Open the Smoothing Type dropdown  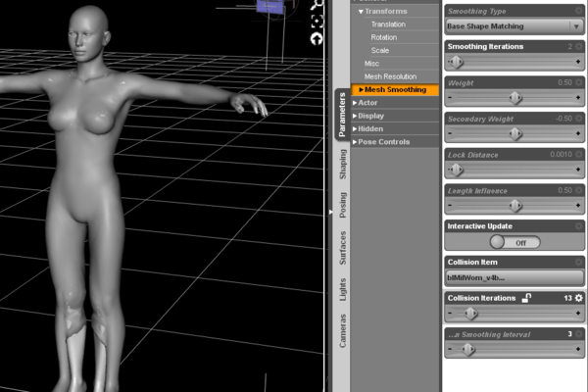click(x=514, y=26)
